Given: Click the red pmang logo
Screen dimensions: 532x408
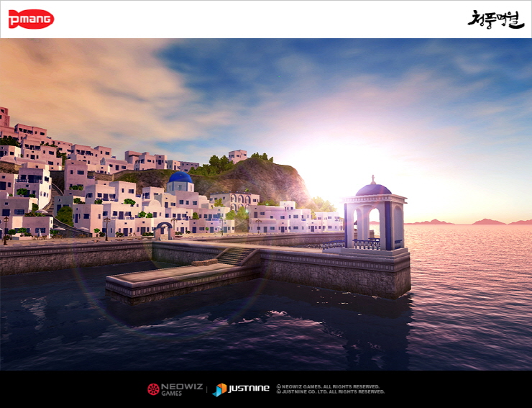Looking at the screenshot, I should pyautogui.click(x=31, y=19).
